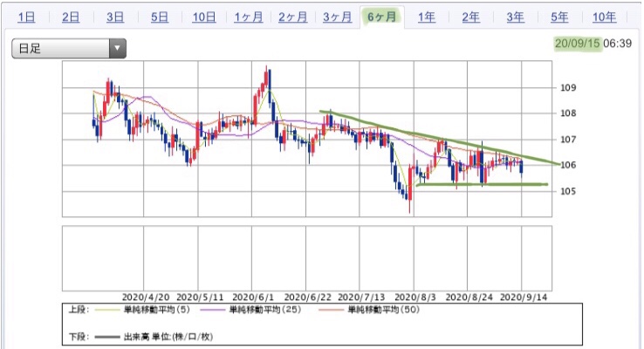Click the 単純移動平均(5) legend line

[x=142, y=310]
